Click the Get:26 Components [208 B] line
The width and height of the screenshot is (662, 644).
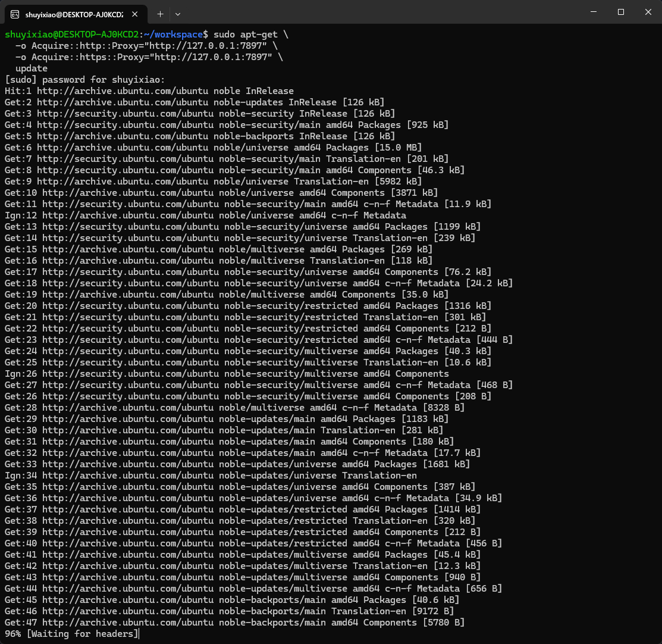point(248,396)
